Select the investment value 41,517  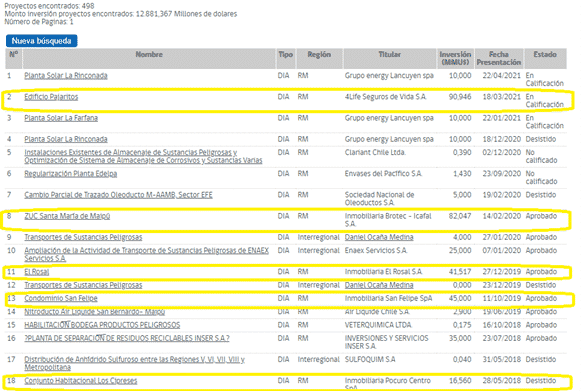460,272
